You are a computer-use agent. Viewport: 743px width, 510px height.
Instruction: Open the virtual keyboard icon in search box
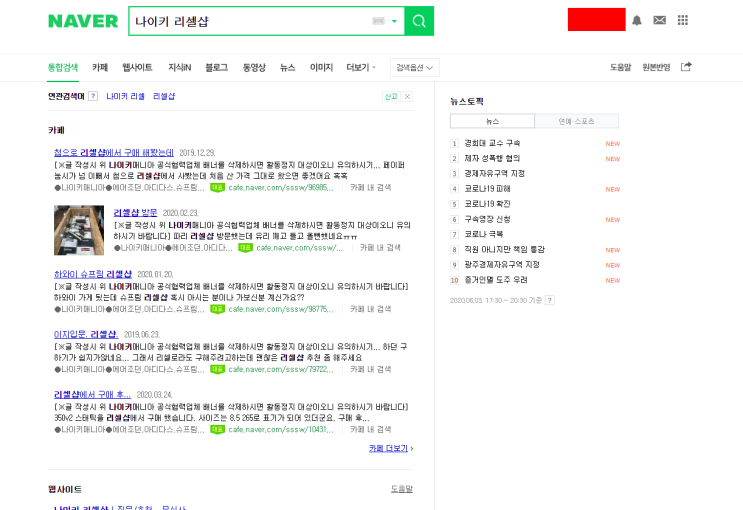(x=378, y=21)
